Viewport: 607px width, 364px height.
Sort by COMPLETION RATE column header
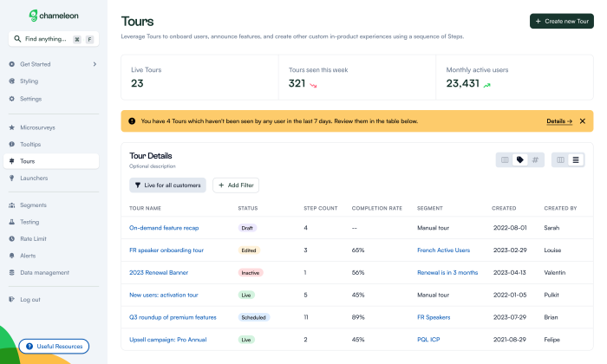point(377,208)
